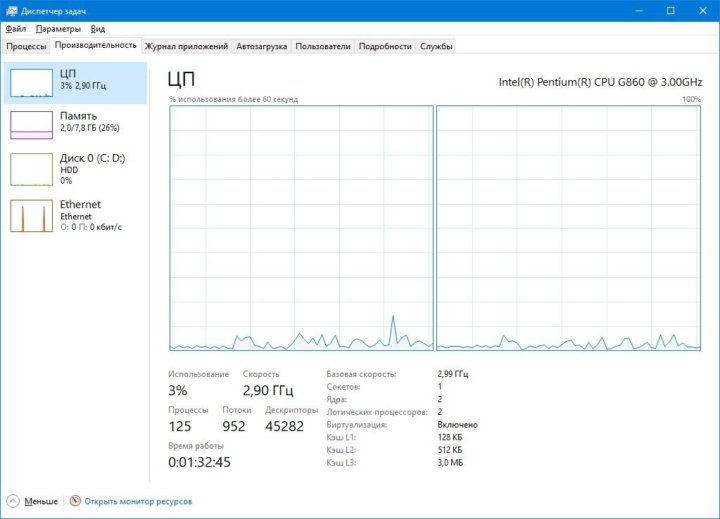This screenshot has height=519, width=720.
Task: Switch to the Пользователи tab
Action: [323, 46]
